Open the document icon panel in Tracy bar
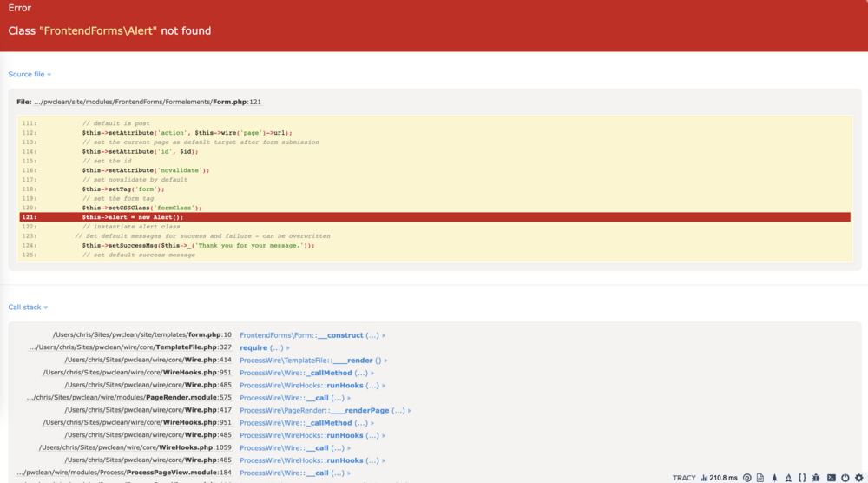This screenshot has width=868, height=483. (x=760, y=478)
